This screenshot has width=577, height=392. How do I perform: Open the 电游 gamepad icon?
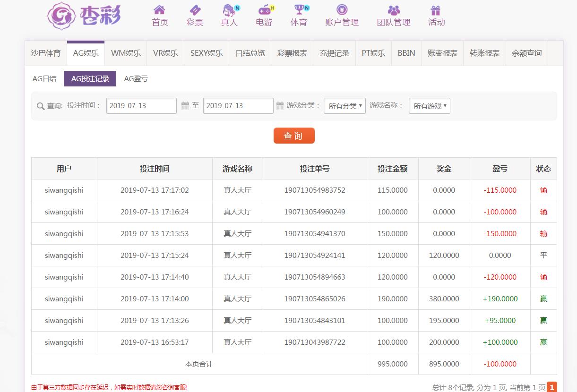tap(264, 10)
